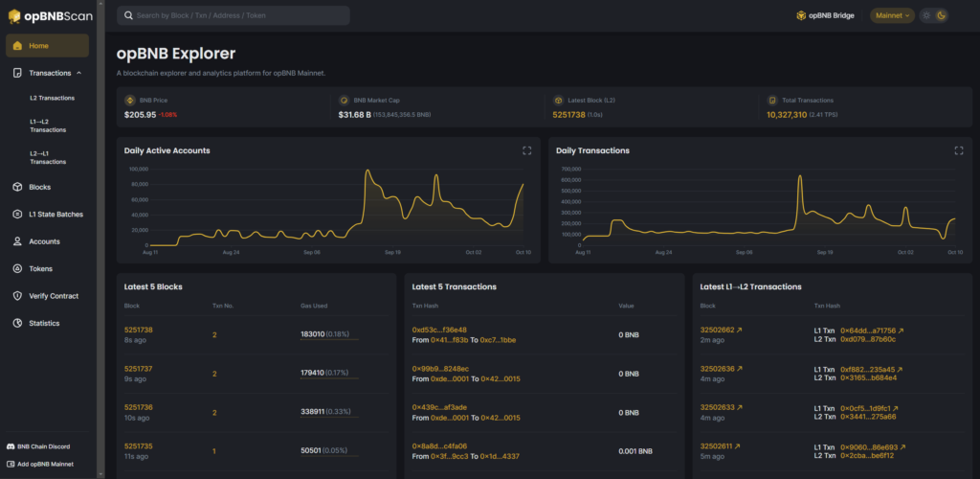Click the Daily Transactions chart
This screenshot has height=479, width=980.
tap(768, 208)
